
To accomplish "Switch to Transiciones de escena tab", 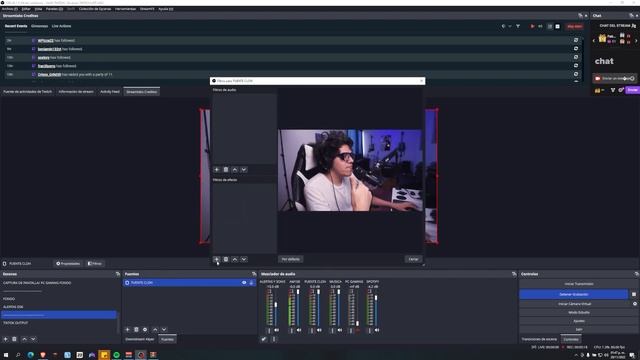I will pyautogui.click(x=539, y=339).
